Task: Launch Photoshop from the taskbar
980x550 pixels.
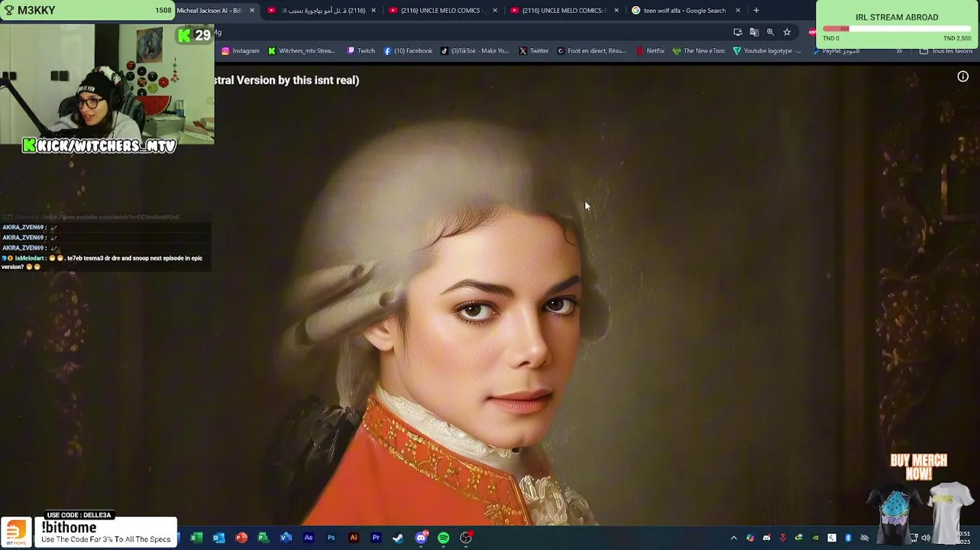Action: (x=331, y=538)
